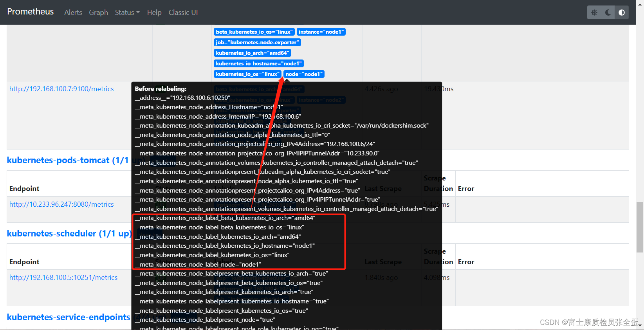This screenshot has width=644, height=330.
Task: Click Error column header in tomcat table
Action: [x=466, y=189]
